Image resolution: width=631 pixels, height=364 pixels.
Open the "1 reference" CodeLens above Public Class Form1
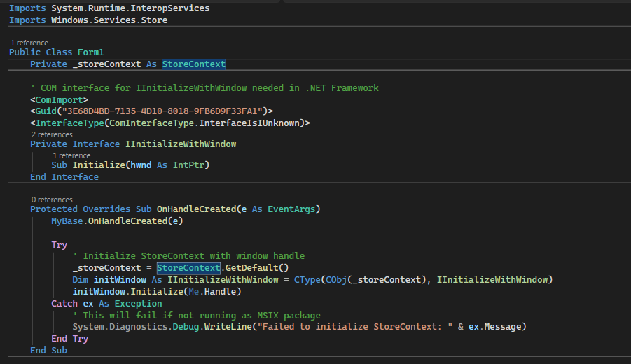click(29, 43)
